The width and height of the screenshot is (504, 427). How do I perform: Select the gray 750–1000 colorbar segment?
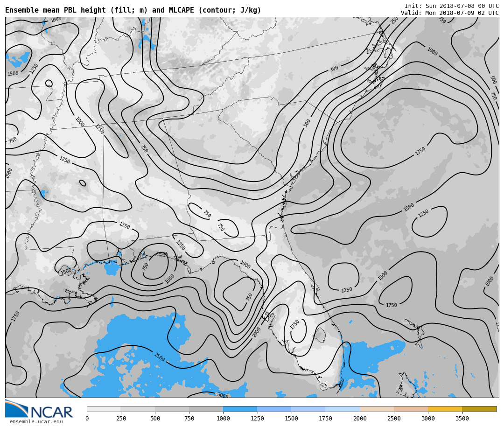pos(206,409)
